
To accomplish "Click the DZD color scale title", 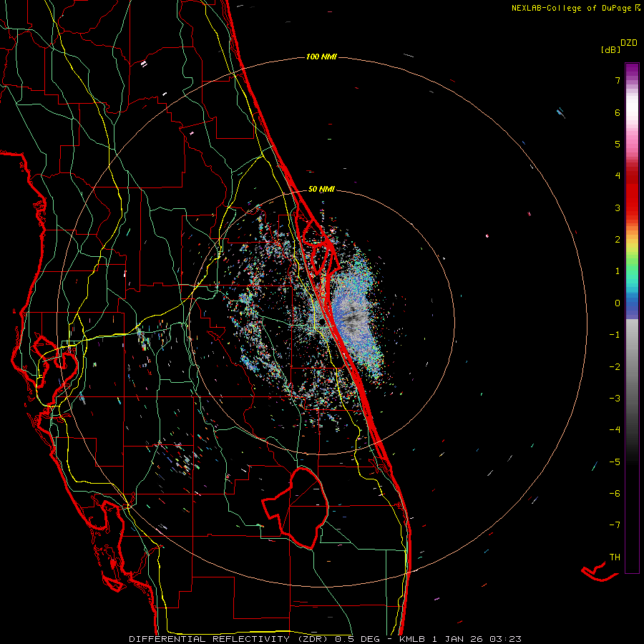I will click(x=629, y=43).
